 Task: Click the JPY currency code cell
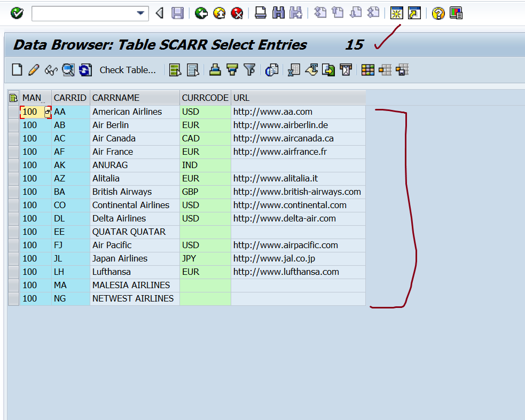205,259
